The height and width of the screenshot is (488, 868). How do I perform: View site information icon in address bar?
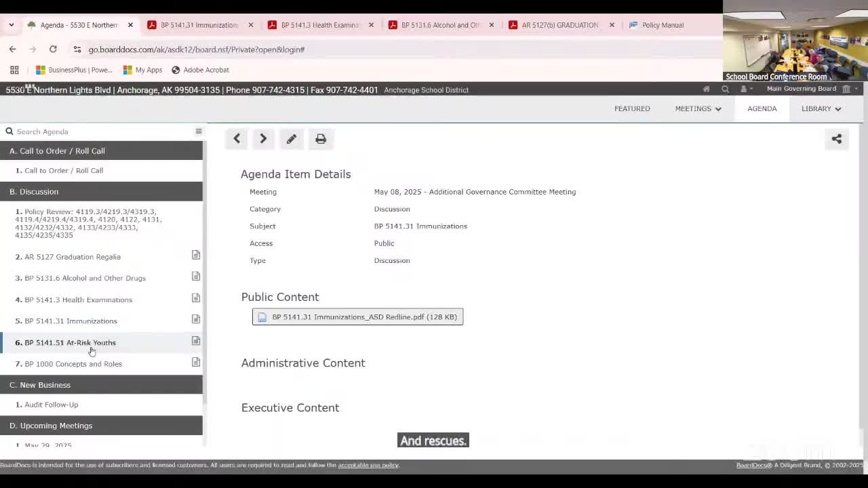(77, 49)
